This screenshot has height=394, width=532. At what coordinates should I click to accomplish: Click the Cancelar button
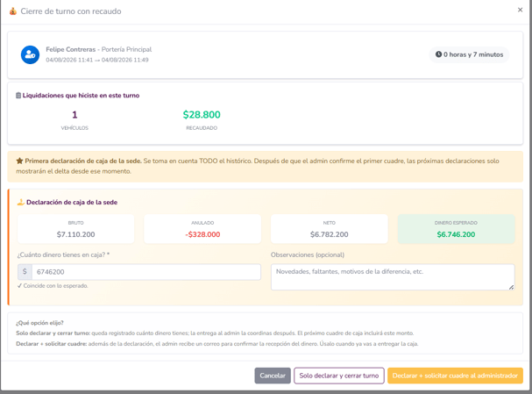pyautogui.click(x=273, y=376)
